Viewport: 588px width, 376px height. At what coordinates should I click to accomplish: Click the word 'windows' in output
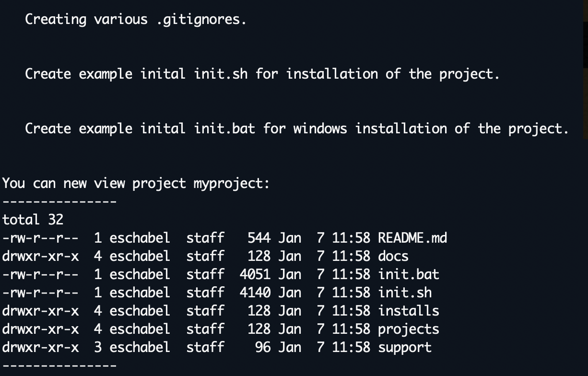(320, 129)
